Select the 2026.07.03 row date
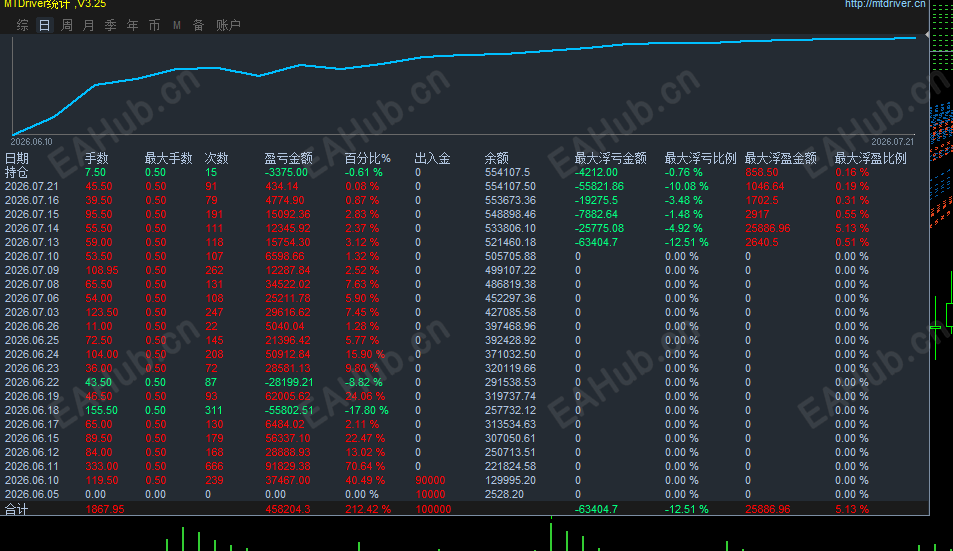953x551 pixels. (x=32, y=312)
